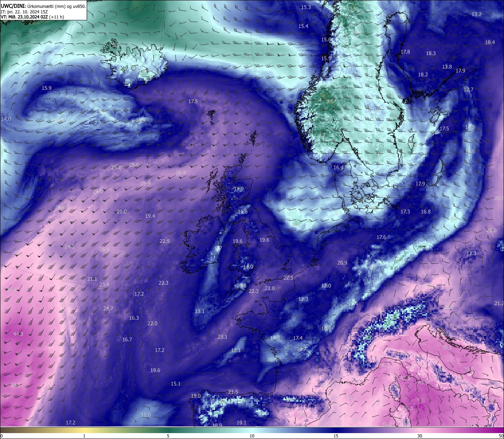This screenshot has height=439, width=504.
Task: Click the 28.0 value label
Action: (98, 191)
